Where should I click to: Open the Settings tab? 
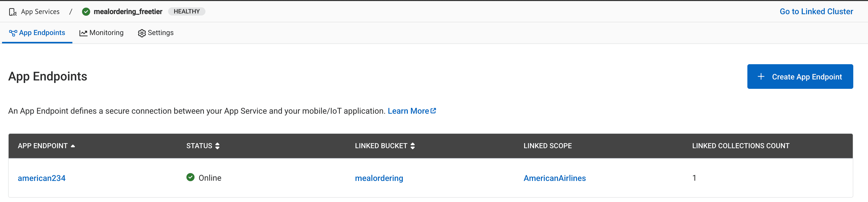tap(156, 33)
